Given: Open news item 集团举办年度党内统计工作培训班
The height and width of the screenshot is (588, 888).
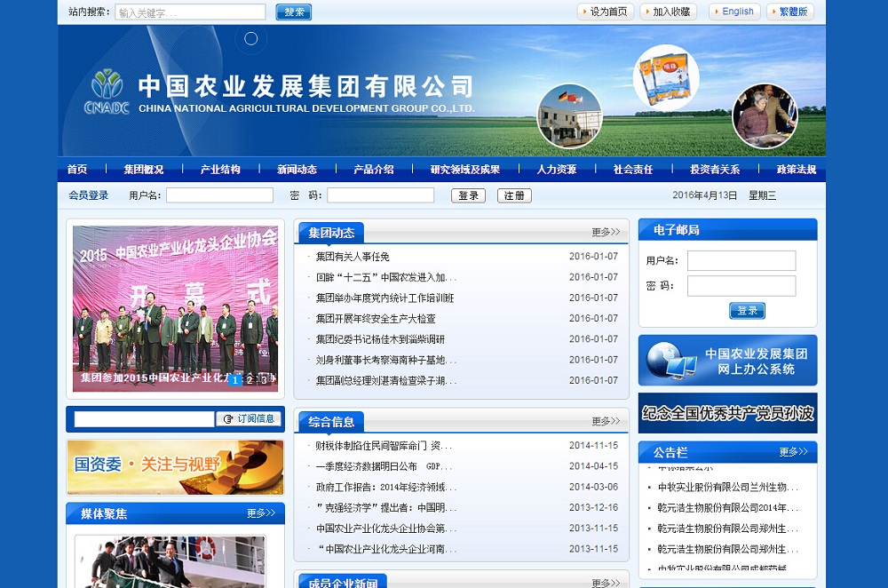Looking at the screenshot, I should pyautogui.click(x=385, y=298).
